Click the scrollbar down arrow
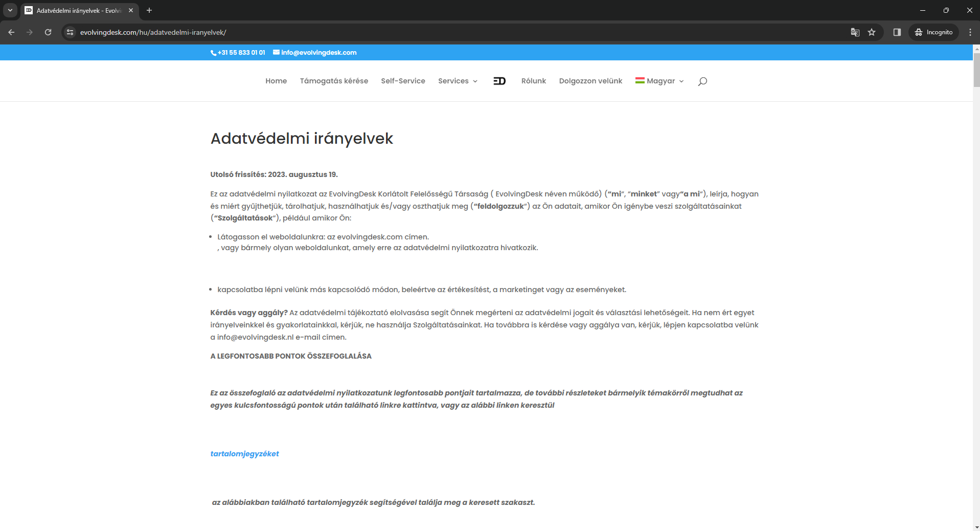 point(976,527)
